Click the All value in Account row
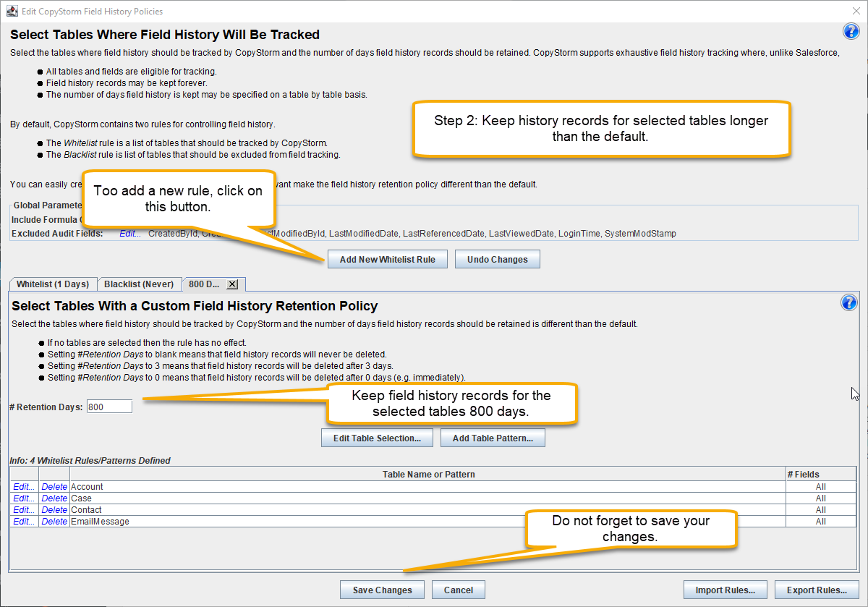 (x=821, y=487)
